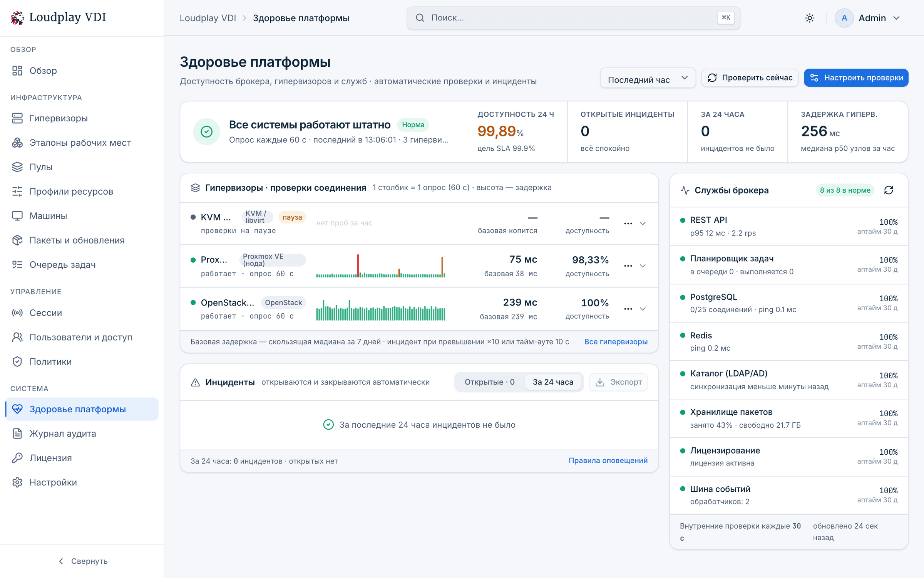The height and width of the screenshot is (578, 924).
Task: Select the Планировщик задач service row
Action: (x=789, y=265)
